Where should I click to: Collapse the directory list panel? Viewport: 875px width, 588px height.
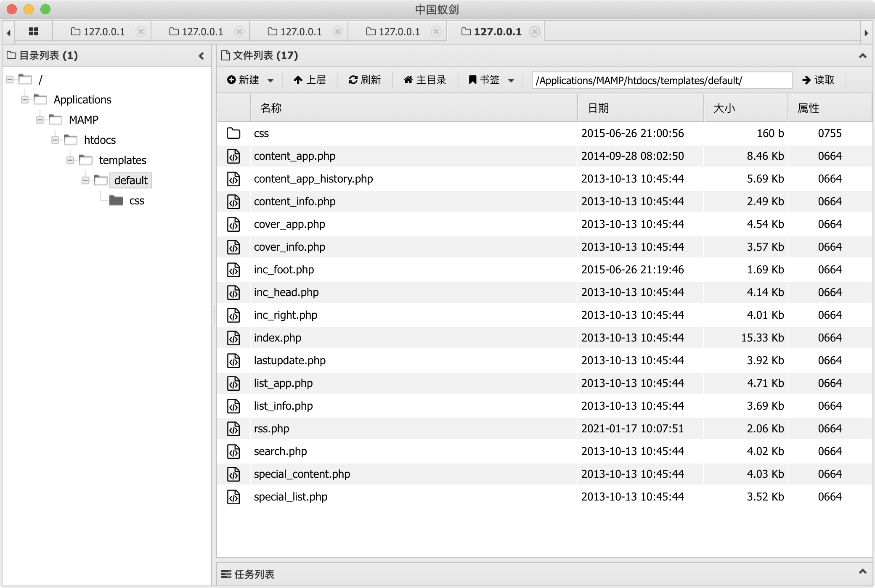[x=201, y=56]
